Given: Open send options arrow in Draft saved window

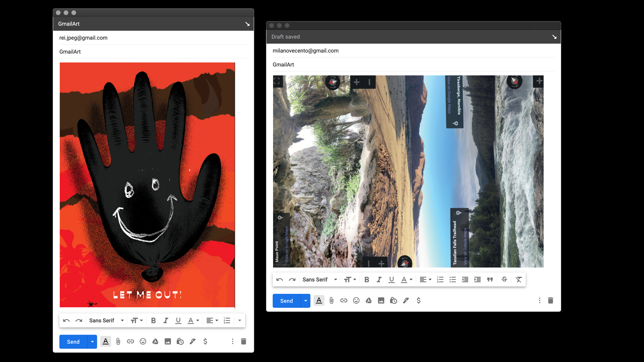Looking at the screenshot, I should [306, 300].
